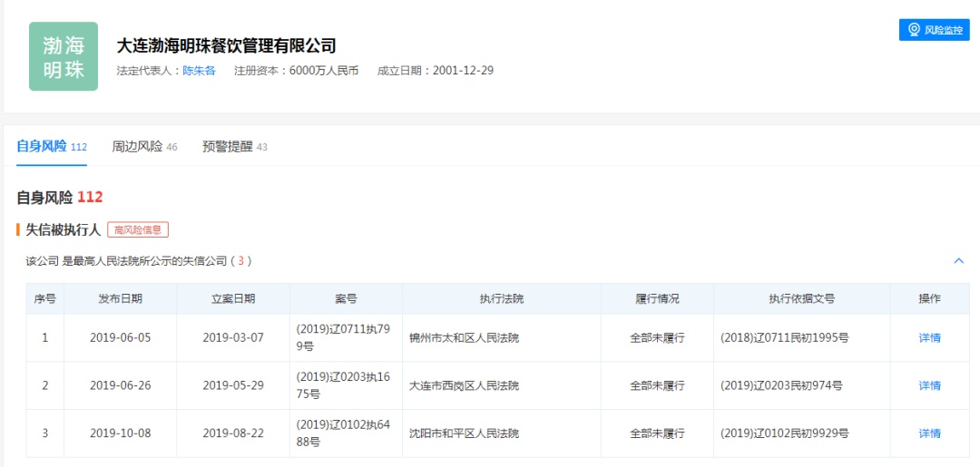The image size is (980, 467).
Task: Click document number (2019)辽0102民初9929号
Action: coord(784,433)
